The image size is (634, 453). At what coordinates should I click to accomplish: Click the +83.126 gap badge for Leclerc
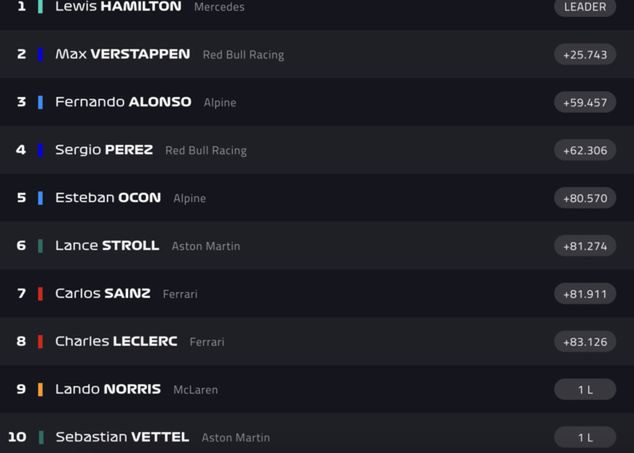(585, 342)
